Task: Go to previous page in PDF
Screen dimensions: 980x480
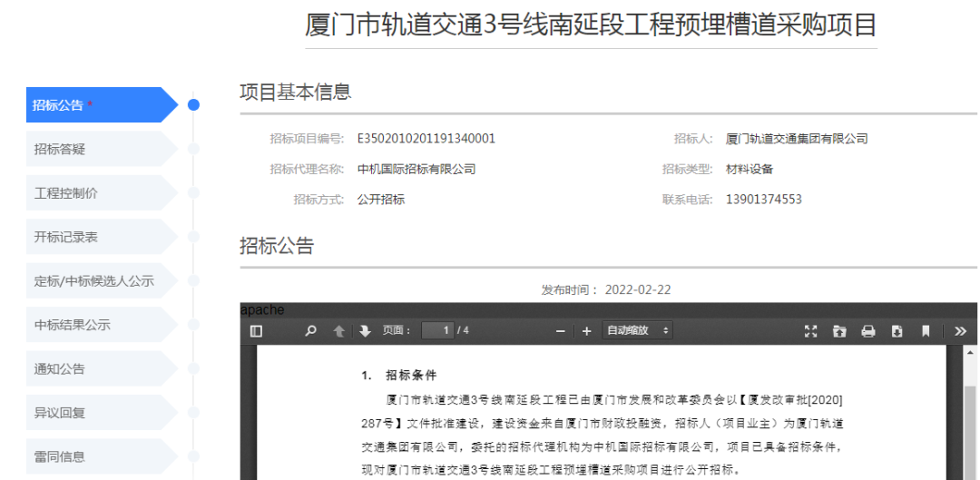Action: [338, 331]
